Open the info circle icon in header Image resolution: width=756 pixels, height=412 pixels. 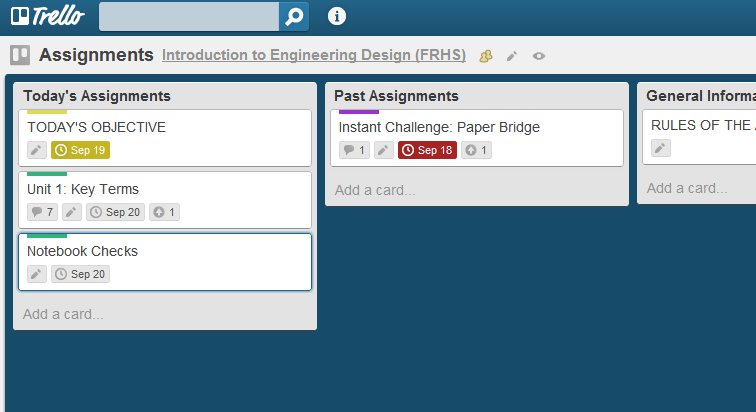click(x=337, y=16)
